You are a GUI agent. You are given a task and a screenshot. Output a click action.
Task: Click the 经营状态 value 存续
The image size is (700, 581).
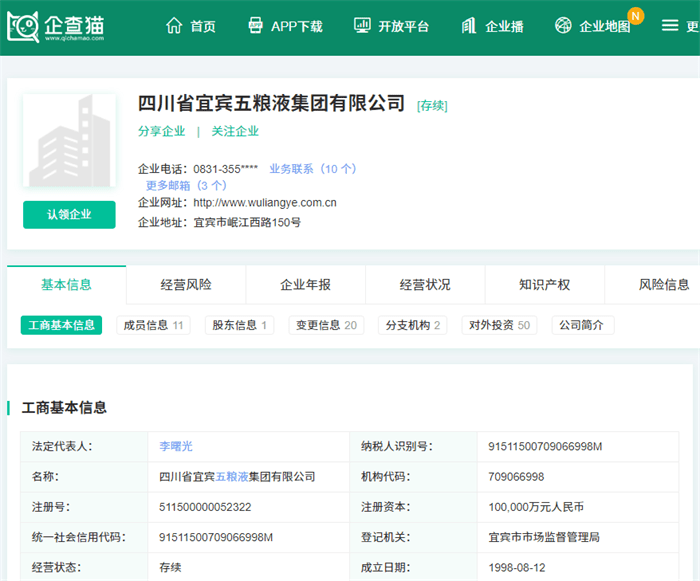pos(170,568)
